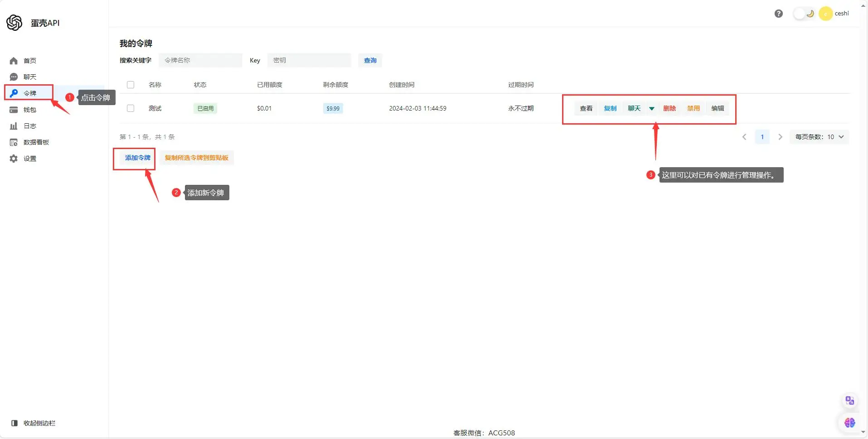Click the help question mark icon
This screenshot has height=439, width=868.
pyautogui.click(x=778, y=14)
